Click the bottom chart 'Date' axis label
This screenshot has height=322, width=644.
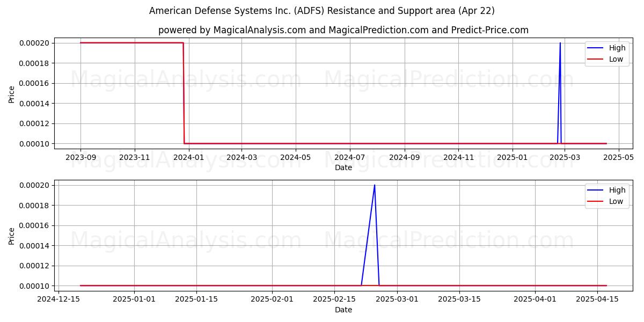tap(343, 310)
